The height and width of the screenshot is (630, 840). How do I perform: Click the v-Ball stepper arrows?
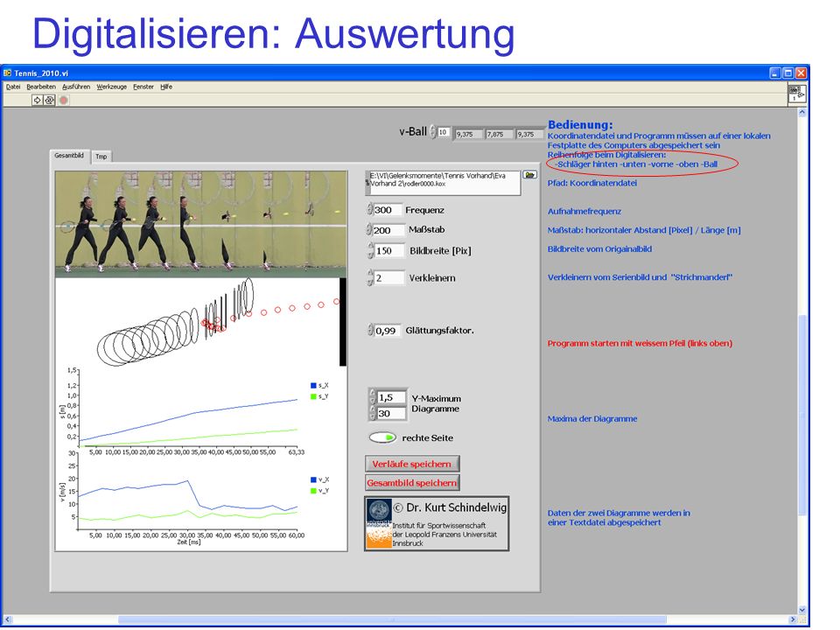coord(433,131)
